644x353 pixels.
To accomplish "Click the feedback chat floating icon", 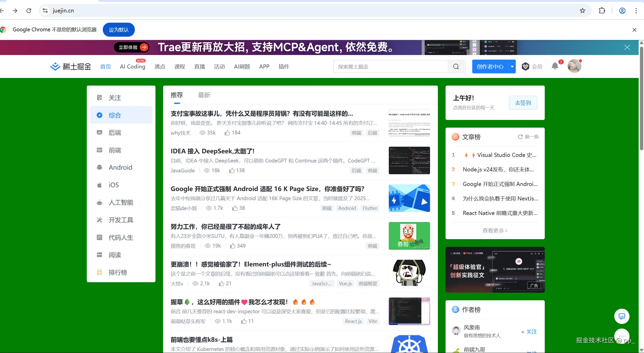I will tap(622, 316).
